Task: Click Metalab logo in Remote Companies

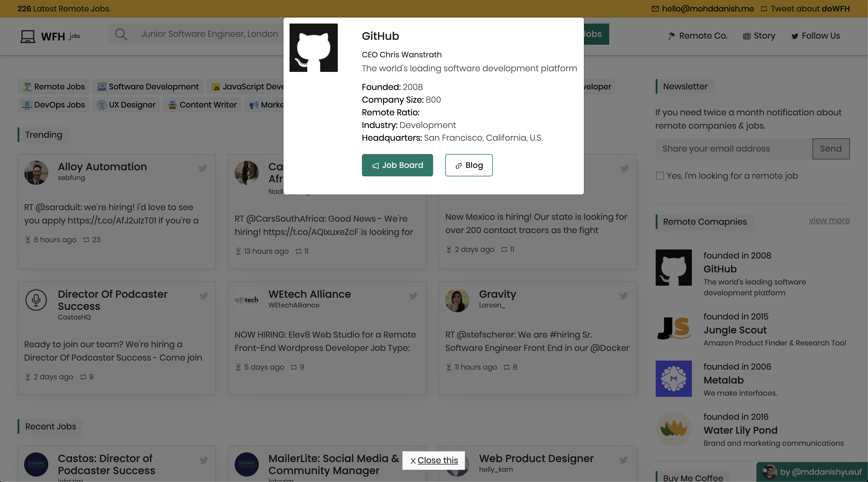Action: pos(673,378)
